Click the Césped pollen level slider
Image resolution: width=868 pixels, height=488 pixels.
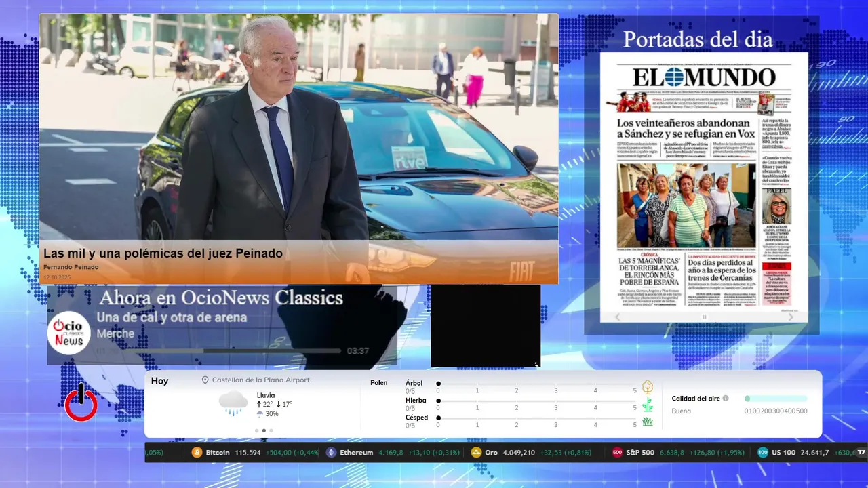pyautogui.click(x=537, y=419)
